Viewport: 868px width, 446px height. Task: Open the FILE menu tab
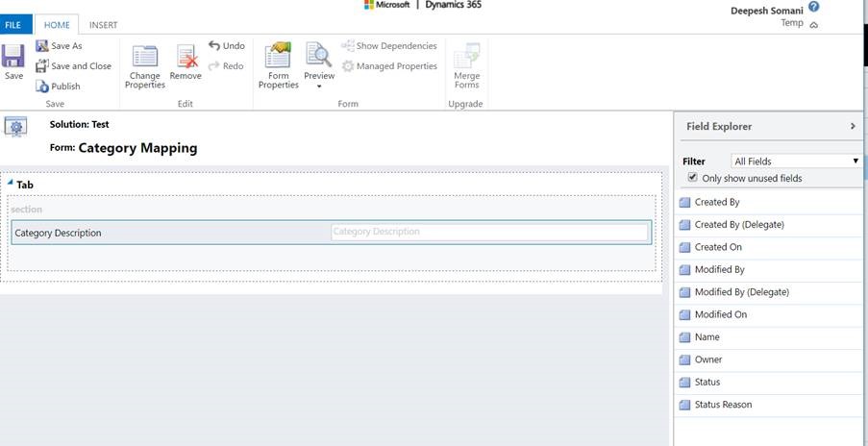click(13, 25)
